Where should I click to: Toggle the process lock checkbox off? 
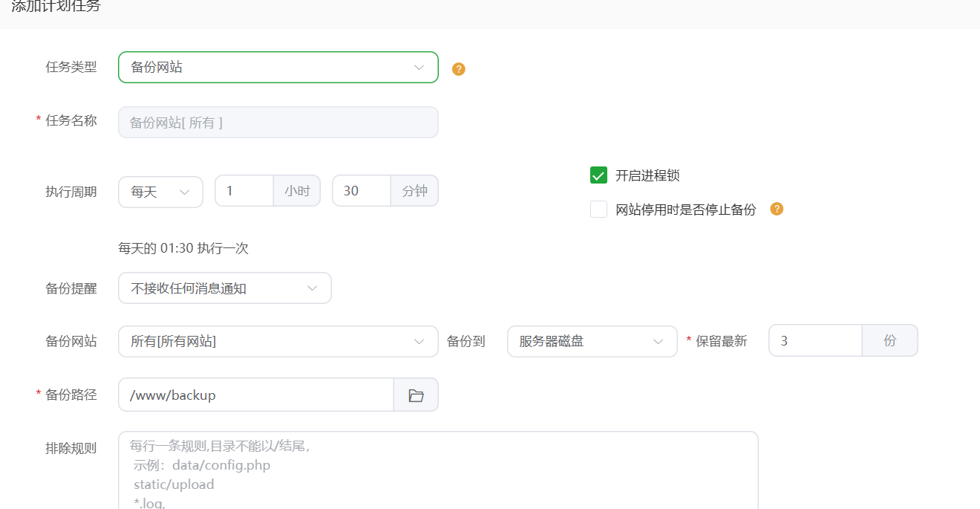[598, 175]
